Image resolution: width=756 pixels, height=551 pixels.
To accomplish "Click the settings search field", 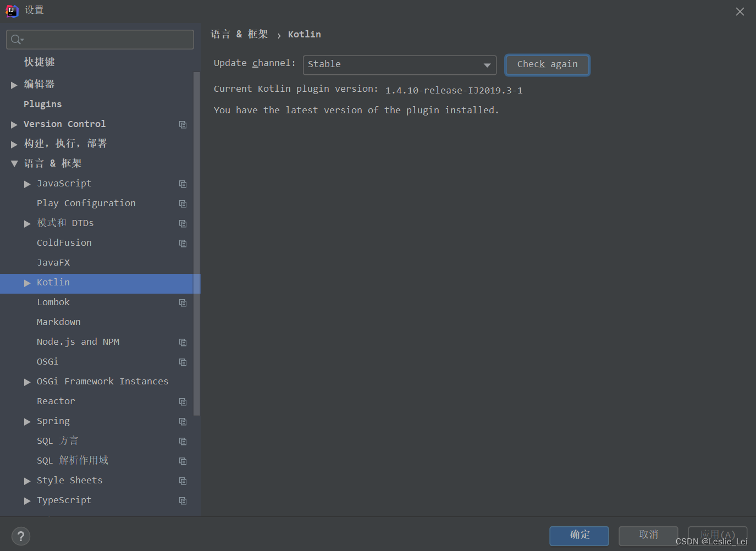I will [100, 40].
